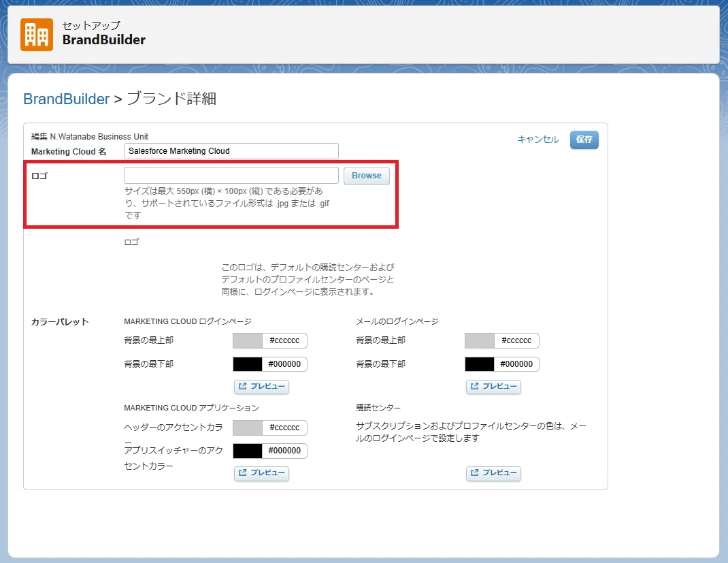Click the 編集 N.Watanabe Business Unit text

tap(90, 137)
